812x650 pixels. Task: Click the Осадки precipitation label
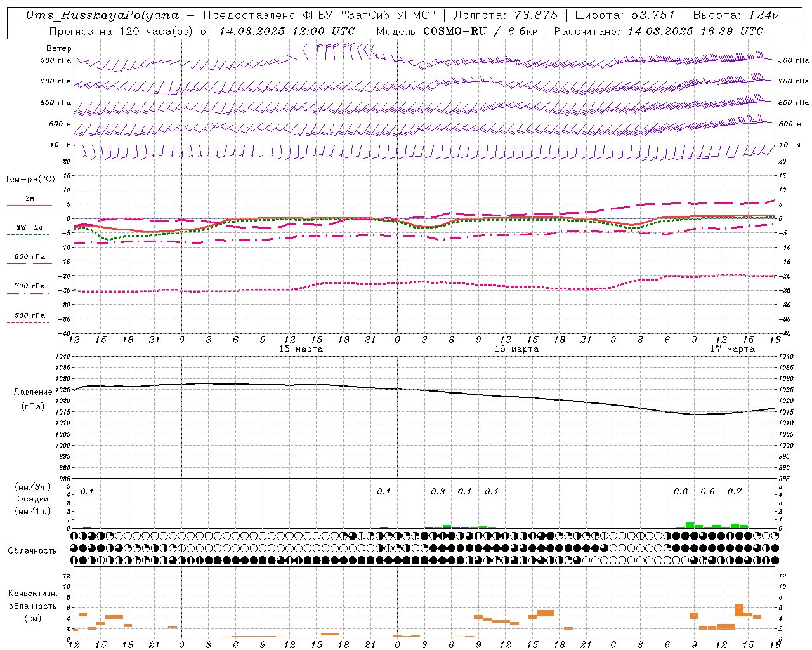[x=32, y=499]
